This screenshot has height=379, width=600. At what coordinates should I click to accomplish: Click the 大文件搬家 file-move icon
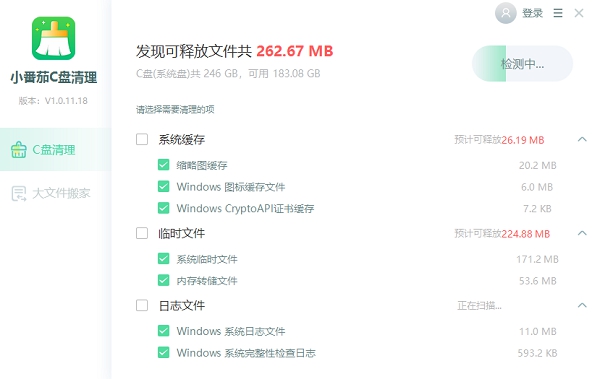19,194
